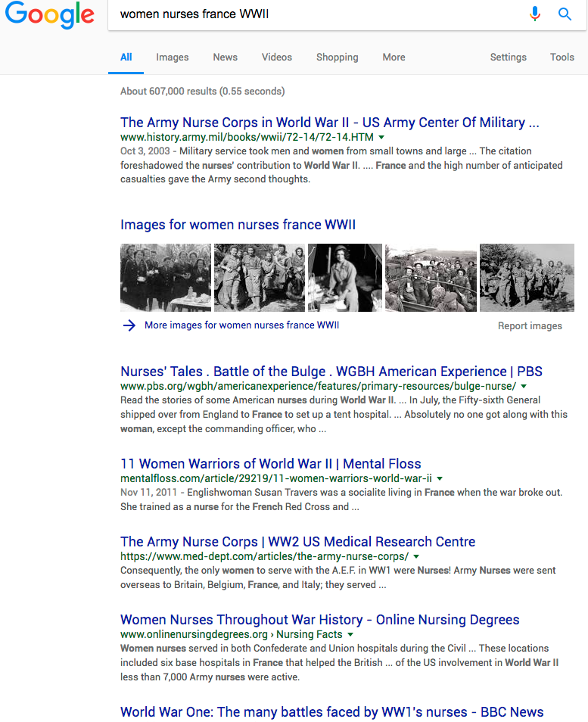Open World War One BBC News result
Screen dimensions: 588x722
click(332, 712)
